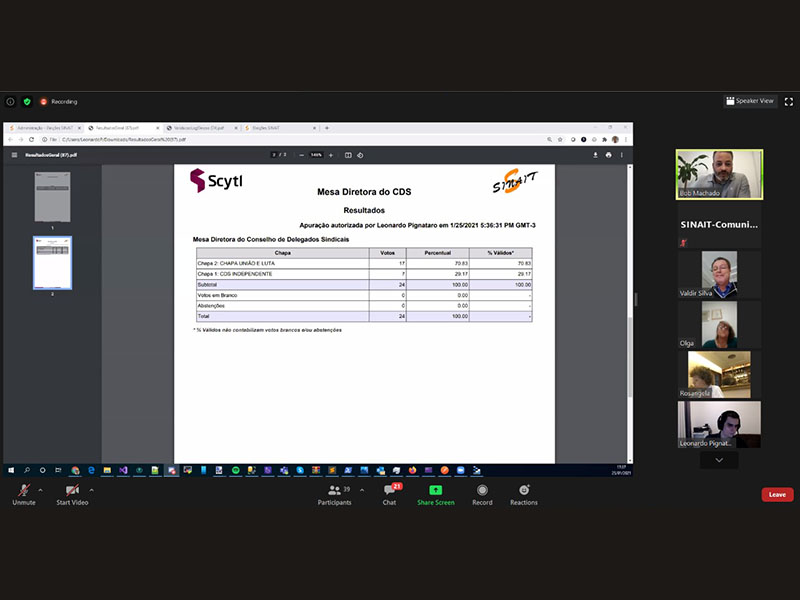Open the Chat panel
Image resolution: width=800 pixels, height=600 pixels.
tap(389, 491)
